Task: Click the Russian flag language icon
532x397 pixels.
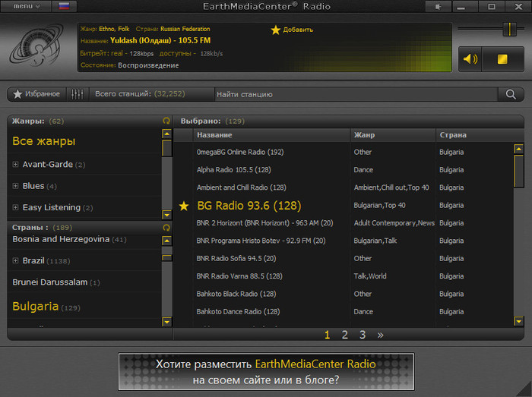Action: click(x=64, y=6)
